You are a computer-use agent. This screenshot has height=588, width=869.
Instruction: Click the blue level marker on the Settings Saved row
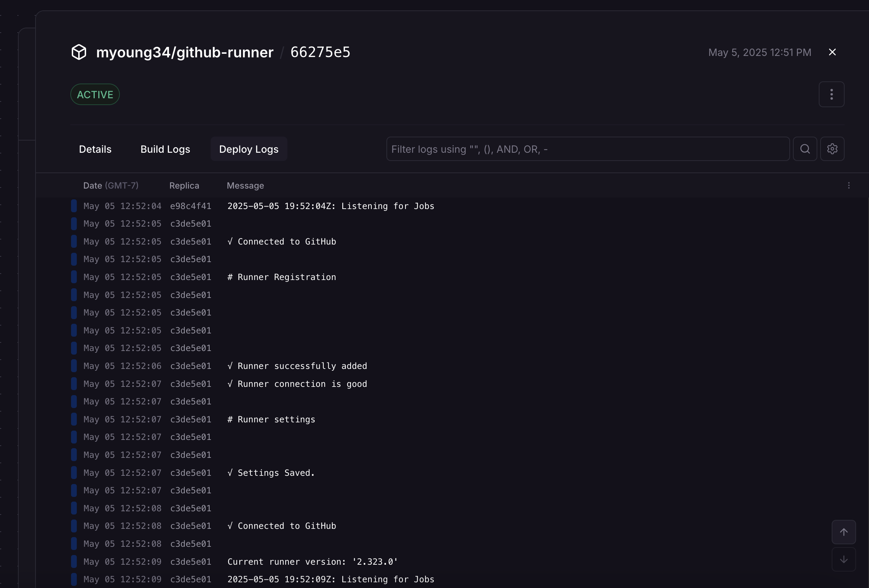(x=74, y=473)
